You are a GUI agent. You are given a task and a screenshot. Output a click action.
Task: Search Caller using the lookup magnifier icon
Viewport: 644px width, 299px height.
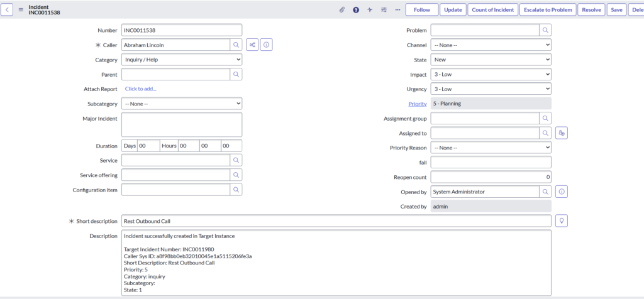pos(236,45)
